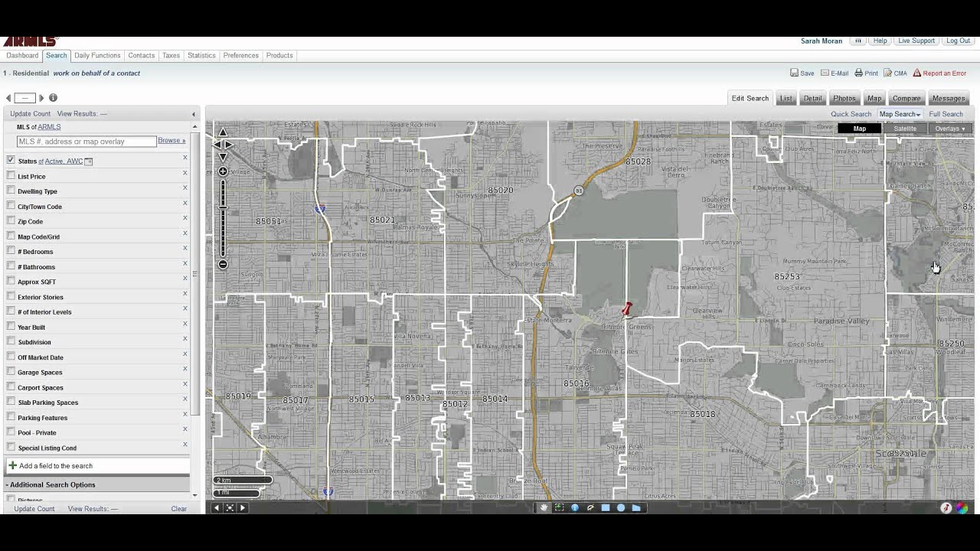Switch to Satellite map view

[x=905, y=129]
